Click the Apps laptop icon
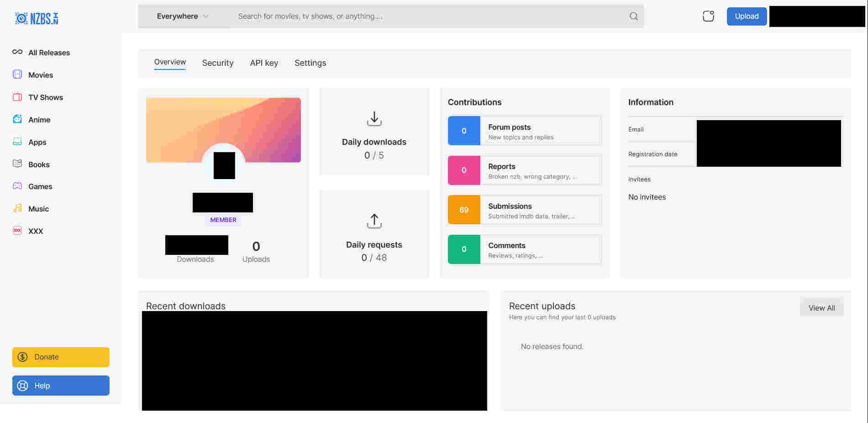The image size is (868, 423). (17, 142)
